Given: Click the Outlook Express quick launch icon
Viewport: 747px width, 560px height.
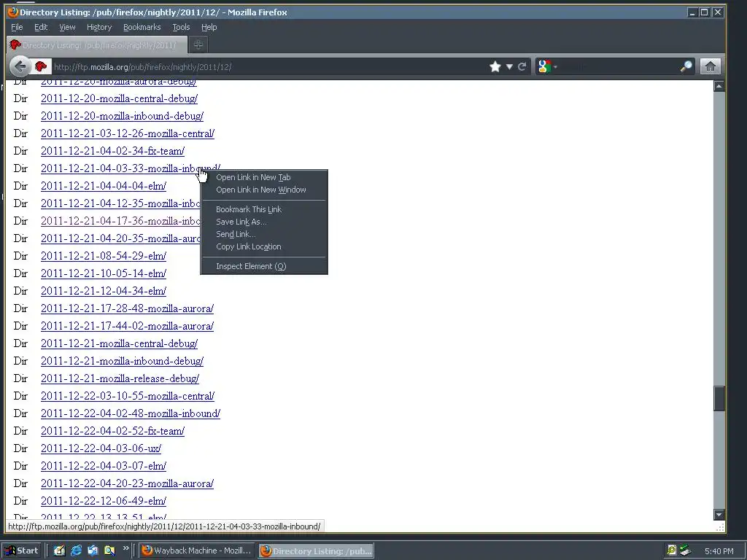Looking at the screenshot, I should tap(93, 551).
